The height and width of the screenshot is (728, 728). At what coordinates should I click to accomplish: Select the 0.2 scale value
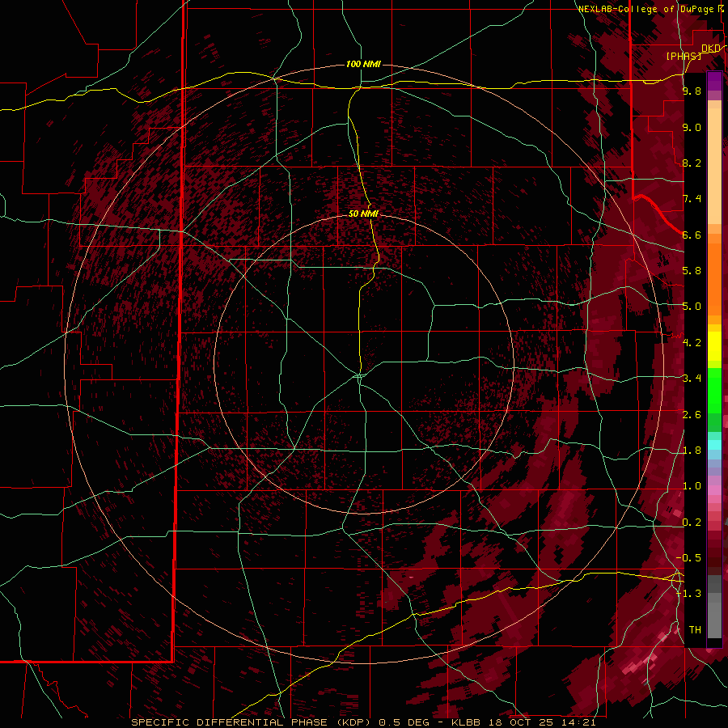tap(692, 523)
